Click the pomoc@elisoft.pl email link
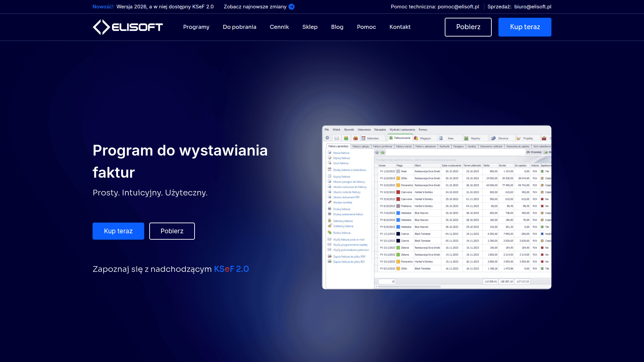The height and width of the screenshot is (362, 644). (x=458, y=7)
